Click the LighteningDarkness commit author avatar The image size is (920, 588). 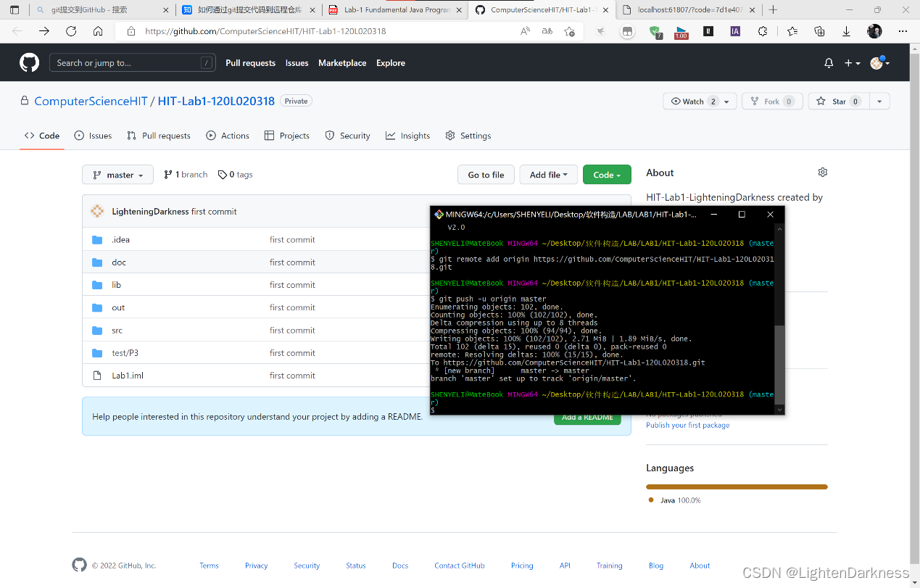[97, 212]
